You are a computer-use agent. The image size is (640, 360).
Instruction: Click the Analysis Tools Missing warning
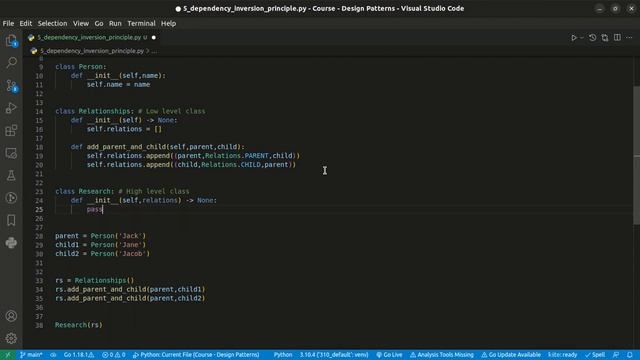[442, 355]
